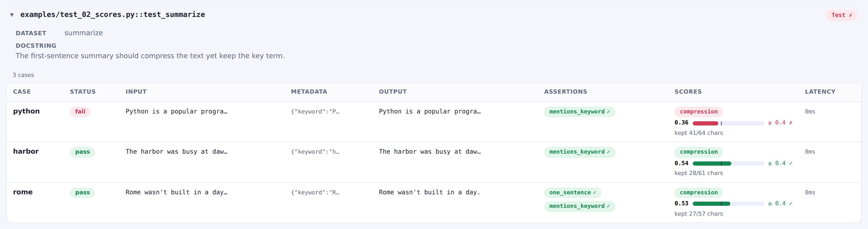The image size is (868, 229).
Task: Click the DOCSTRING label
Action: 36,45
